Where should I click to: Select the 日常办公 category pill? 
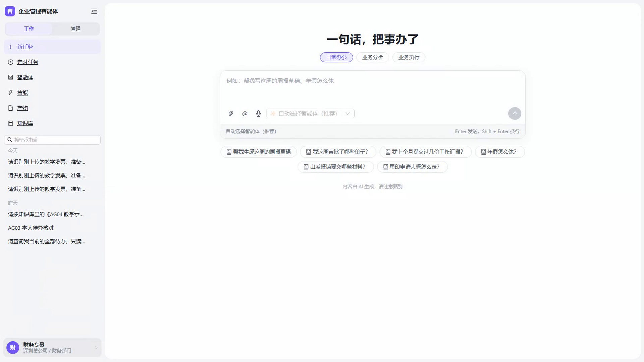[x=336, y=57]
